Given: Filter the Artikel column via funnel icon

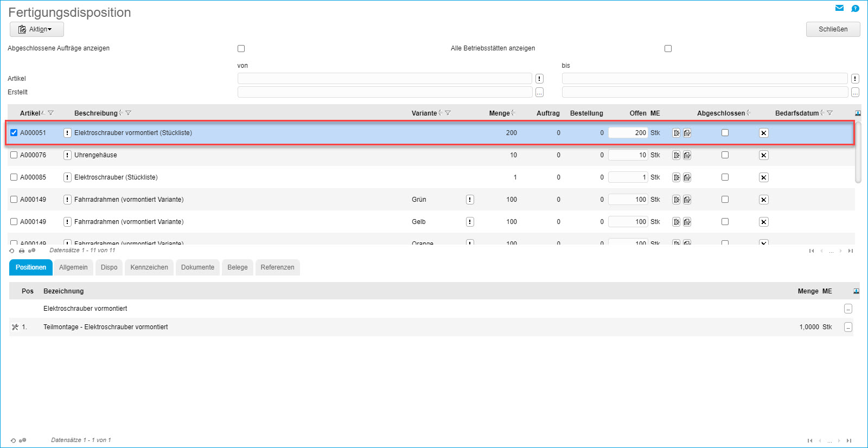Looking at the screenshot, I should [x=51, y=113].
